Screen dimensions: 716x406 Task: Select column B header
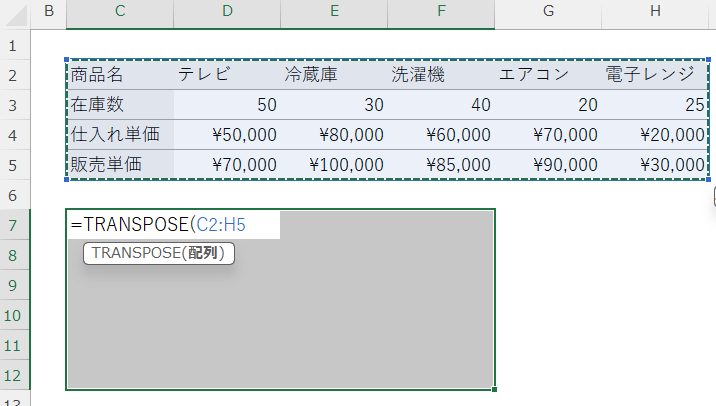49,13
